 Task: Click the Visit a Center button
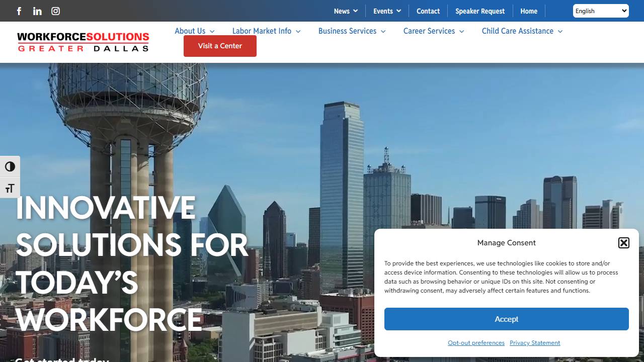point(220,46)
